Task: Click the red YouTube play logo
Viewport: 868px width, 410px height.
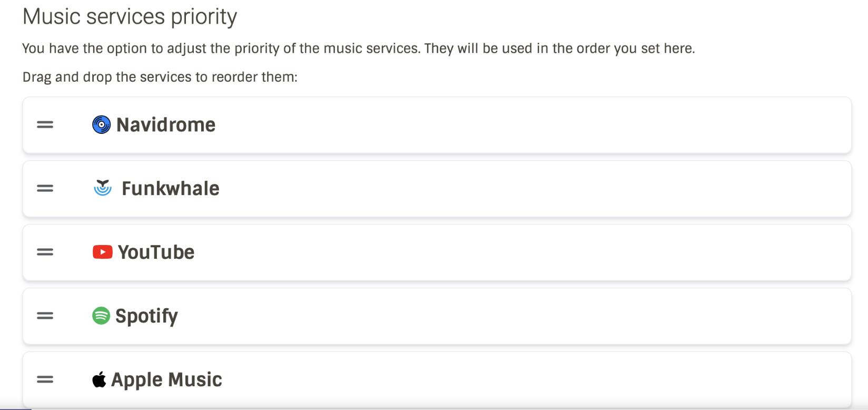Action: 102,252
